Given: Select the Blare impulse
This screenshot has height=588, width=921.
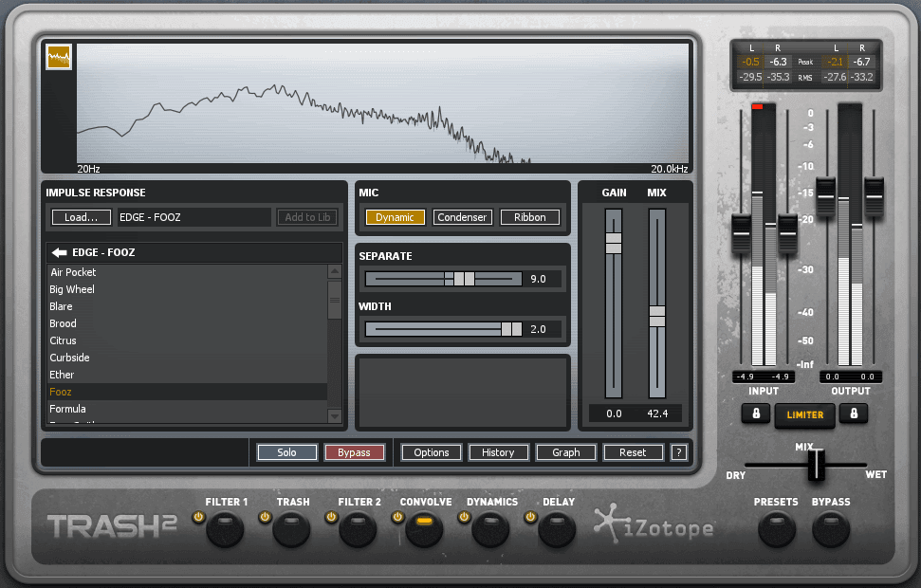Looking at the screenshot, I should 187,306.
